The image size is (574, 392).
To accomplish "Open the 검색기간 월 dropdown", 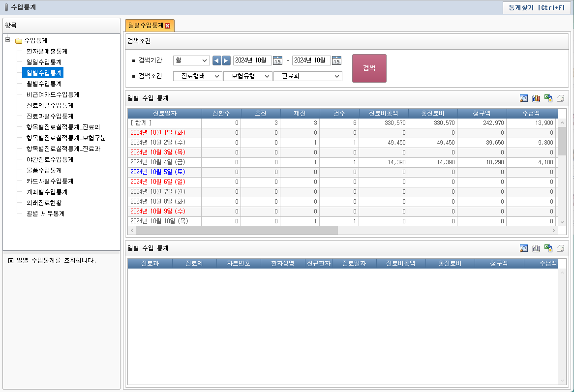I will pyautogui.click(x=191, y=60).
